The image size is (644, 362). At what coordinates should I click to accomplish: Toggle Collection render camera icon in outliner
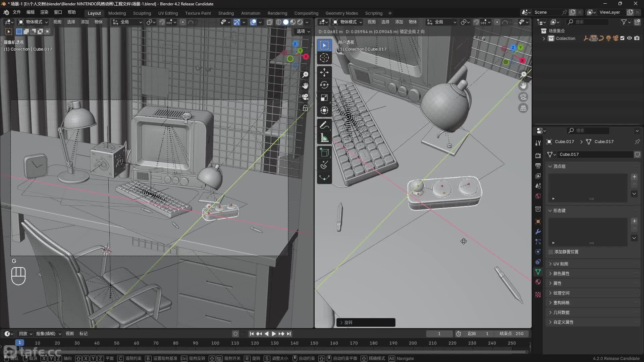pos(637,38)
